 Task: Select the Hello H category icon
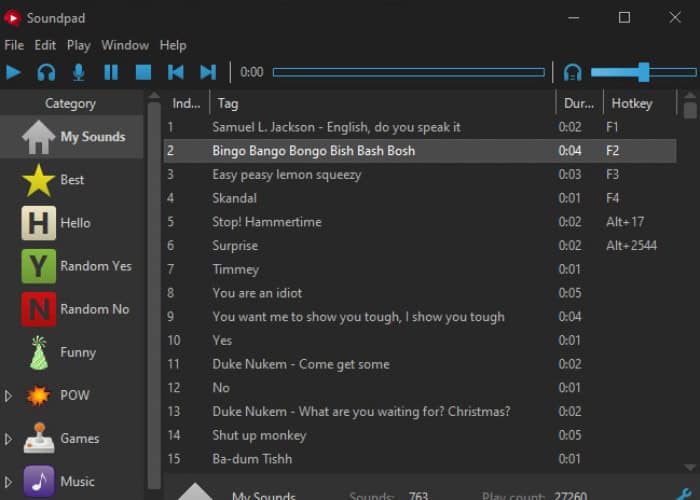[38, 223]
